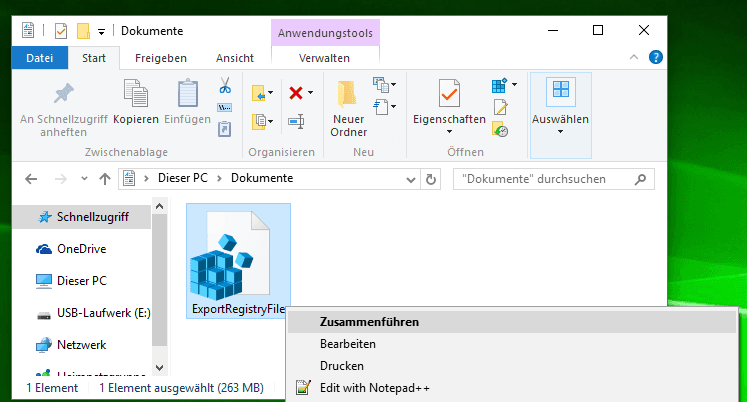The width and height of the screenshot is (747, 402).
Task: Open the easy access dropdown
Action: (384, 106)
